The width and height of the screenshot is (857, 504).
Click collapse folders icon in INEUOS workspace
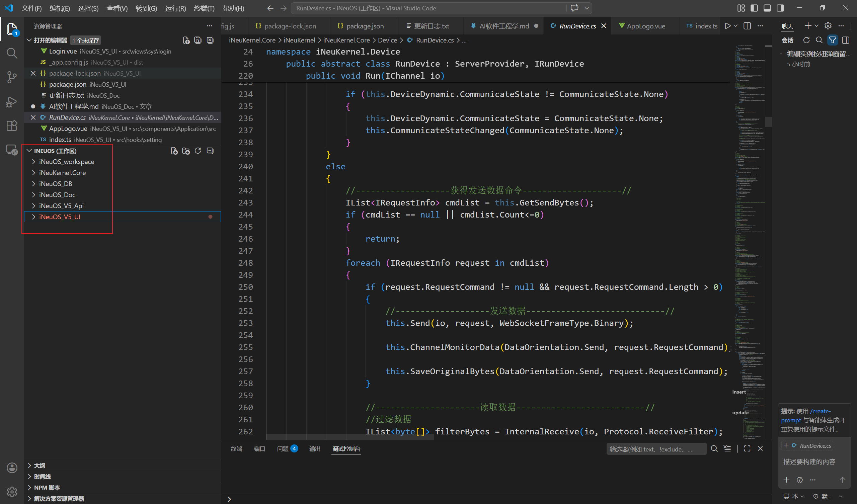tap(210, 151)
